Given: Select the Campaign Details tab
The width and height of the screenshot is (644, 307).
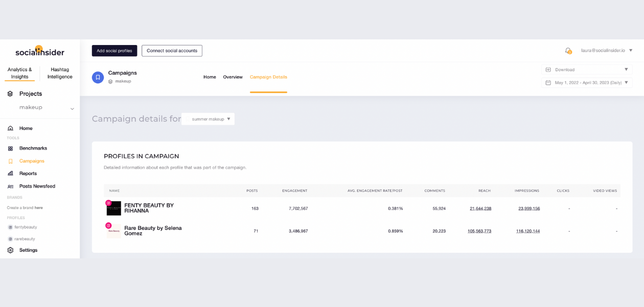Looking at the screenshot, I should 268,77.
